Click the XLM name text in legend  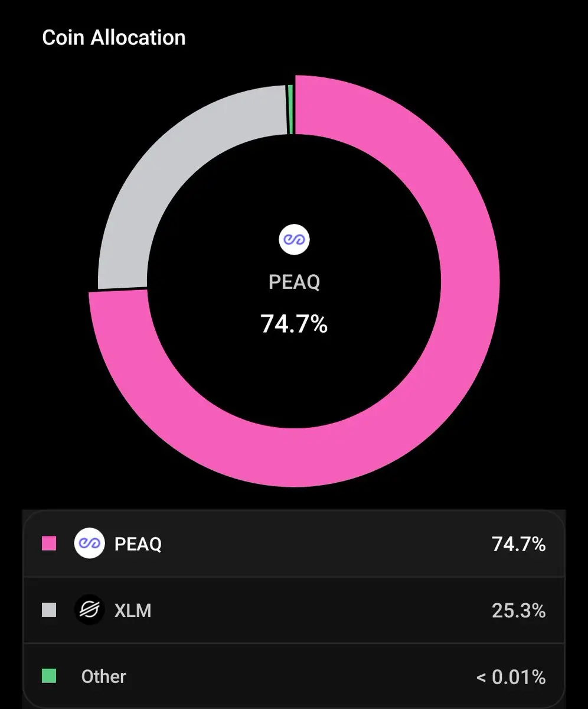(133, 610)
